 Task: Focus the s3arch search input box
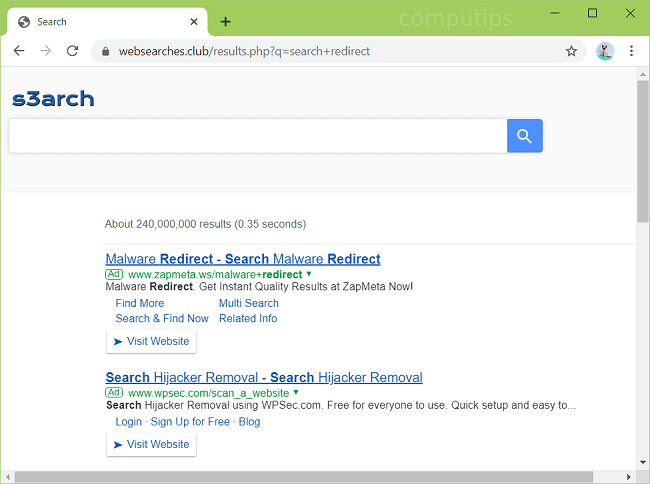click(x=258, y=136)
